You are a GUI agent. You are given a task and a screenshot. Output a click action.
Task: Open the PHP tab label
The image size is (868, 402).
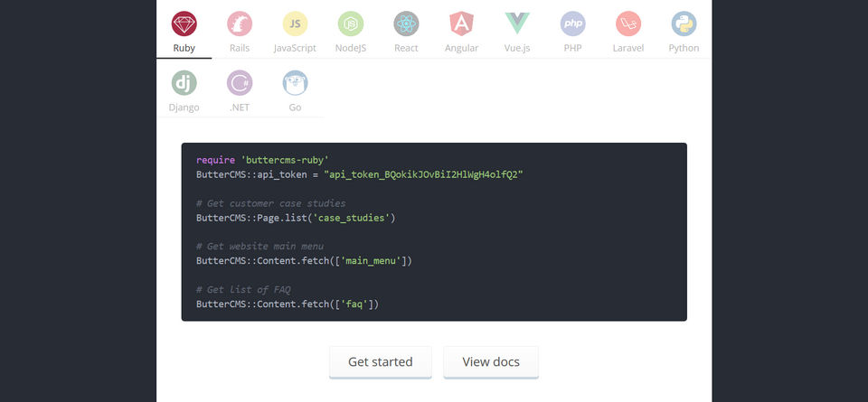tap(573, 48)
